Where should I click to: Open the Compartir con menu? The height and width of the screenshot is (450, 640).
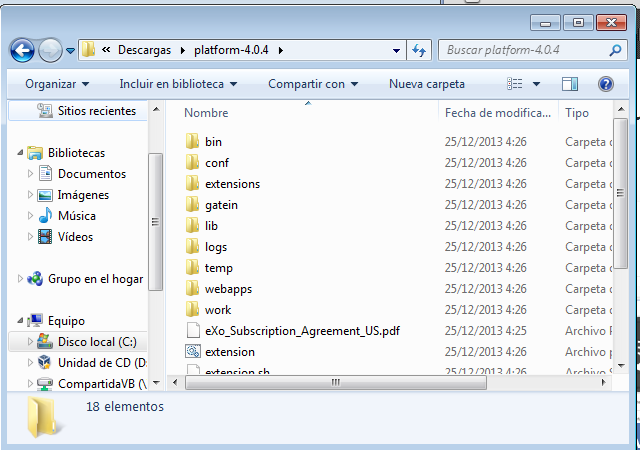point(313,84)
